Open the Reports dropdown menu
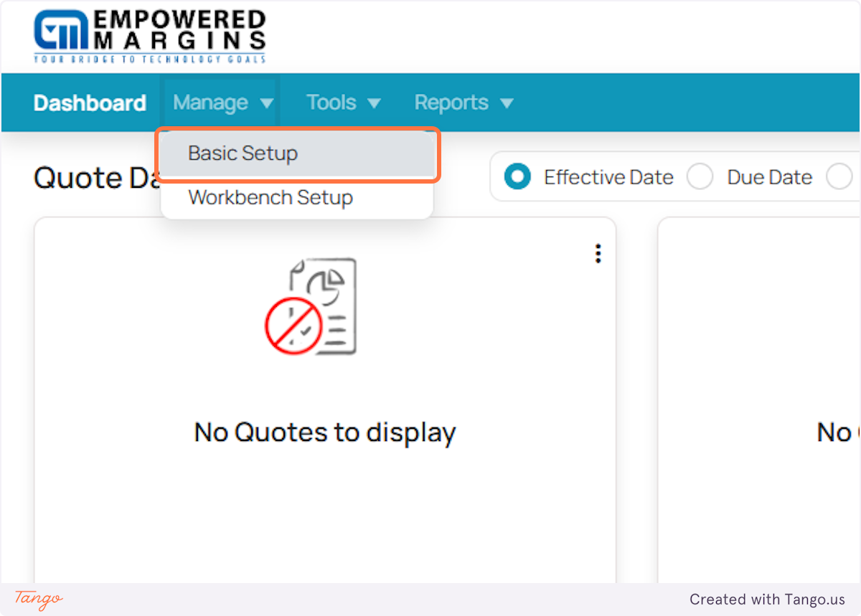The height and width of the screenshot is (616, 861). pyautogui.click(x=452, y=102)
